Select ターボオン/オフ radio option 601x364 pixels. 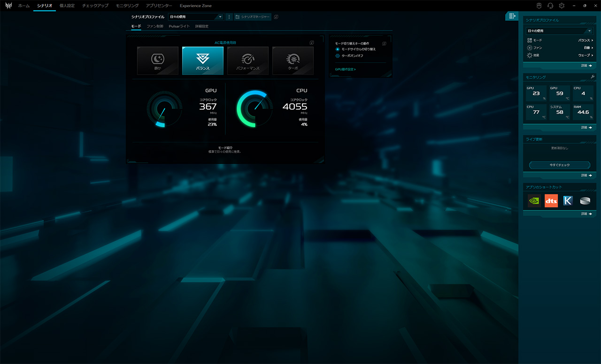click(338, 56)
